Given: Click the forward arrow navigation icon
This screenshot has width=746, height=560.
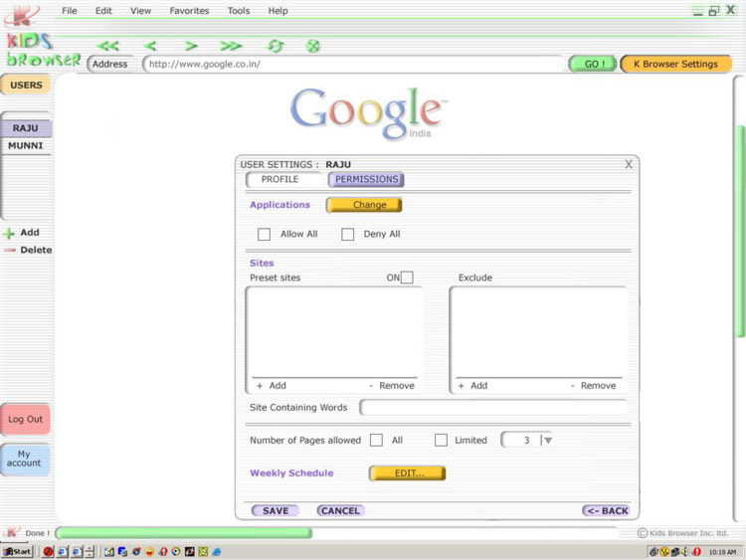Looking at the screenshot, I should click(191, 46).
